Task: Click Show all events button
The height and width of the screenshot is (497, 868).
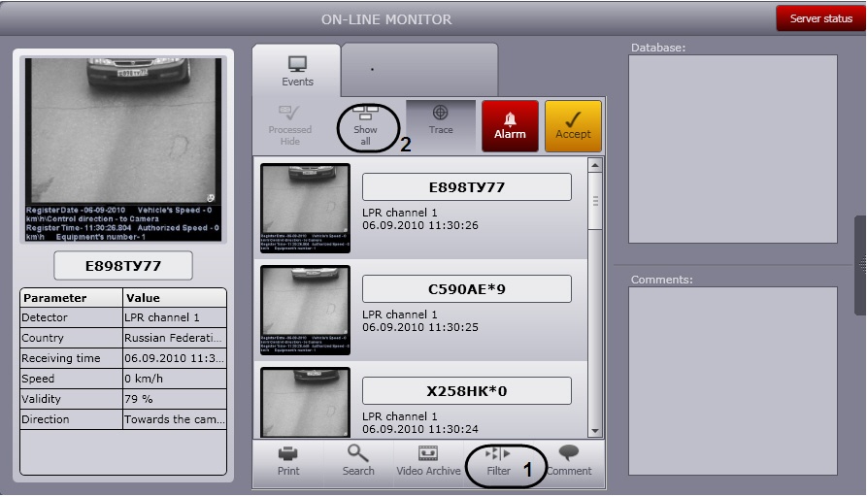Action: click(365, 127)
